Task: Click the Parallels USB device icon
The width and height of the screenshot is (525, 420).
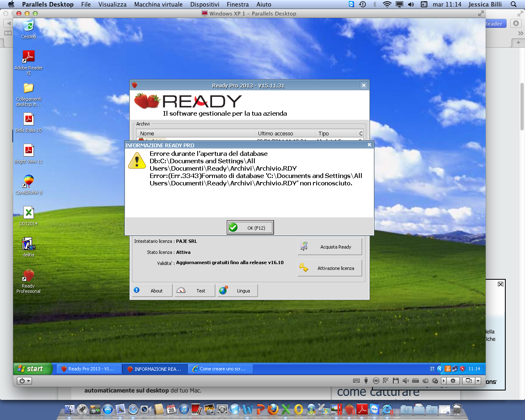Action: 366,381
